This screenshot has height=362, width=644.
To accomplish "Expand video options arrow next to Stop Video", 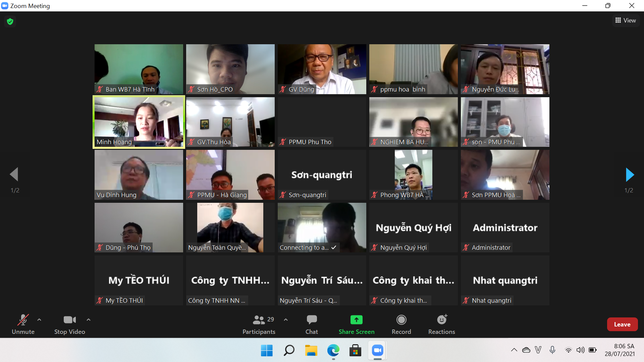I will (x=89, y=320).
